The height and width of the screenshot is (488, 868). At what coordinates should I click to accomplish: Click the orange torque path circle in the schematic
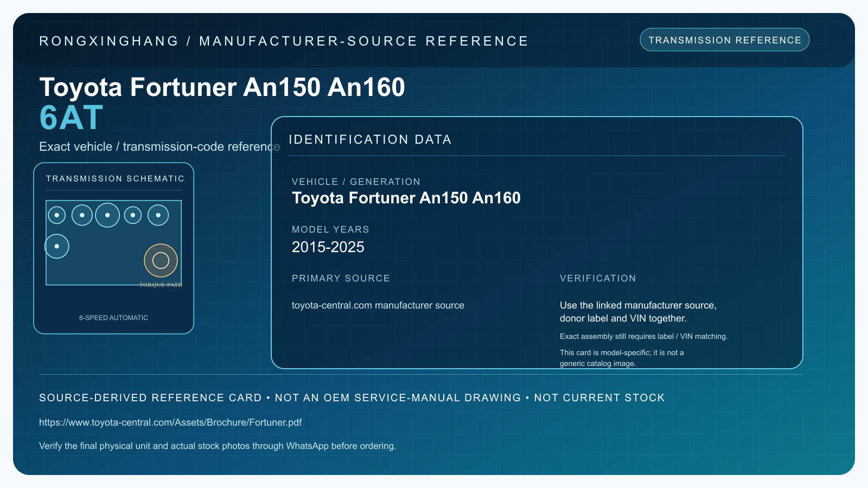click(161, 260)
